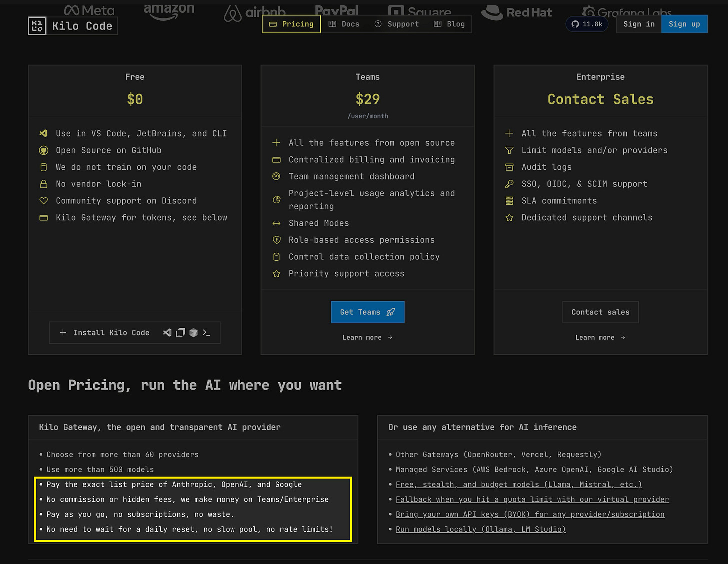
Task: Open the Support nav tab
Action: (397, 24)
